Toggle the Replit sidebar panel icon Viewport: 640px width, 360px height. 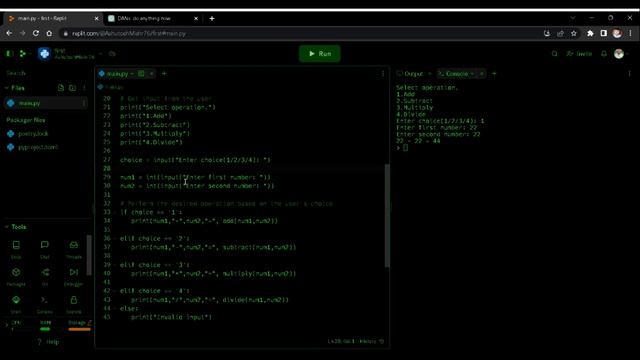(x=10, y=53)
